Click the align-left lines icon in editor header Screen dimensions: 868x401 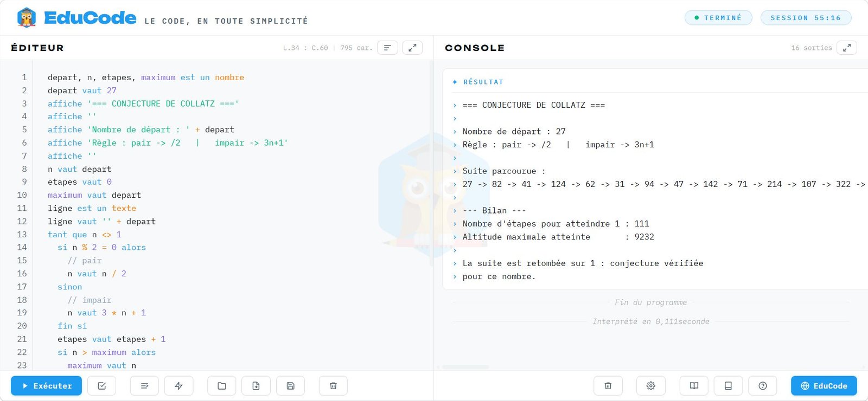point(387,48)
